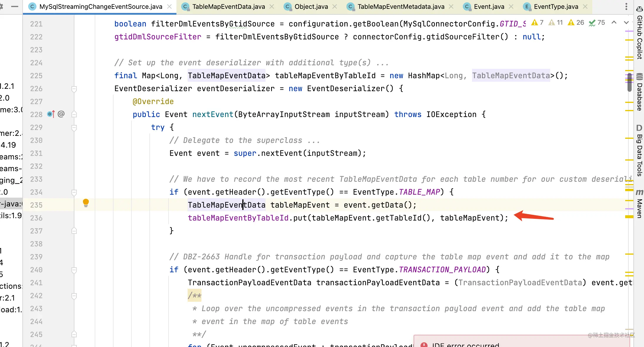
Task: Open the hidden tabs kebab menu
Action: [627, 6]
